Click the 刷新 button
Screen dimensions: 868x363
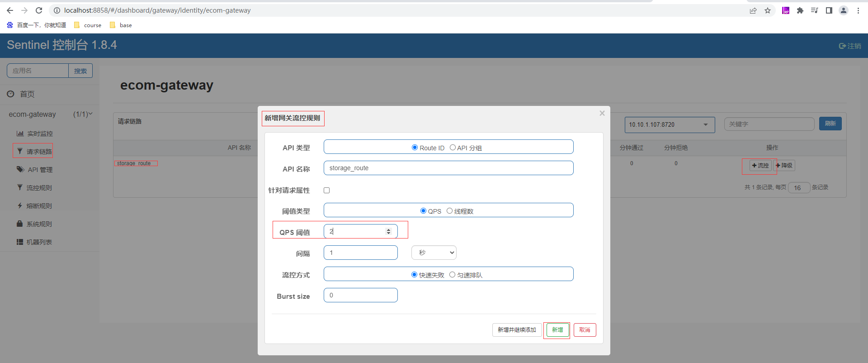tap(830, 124)
